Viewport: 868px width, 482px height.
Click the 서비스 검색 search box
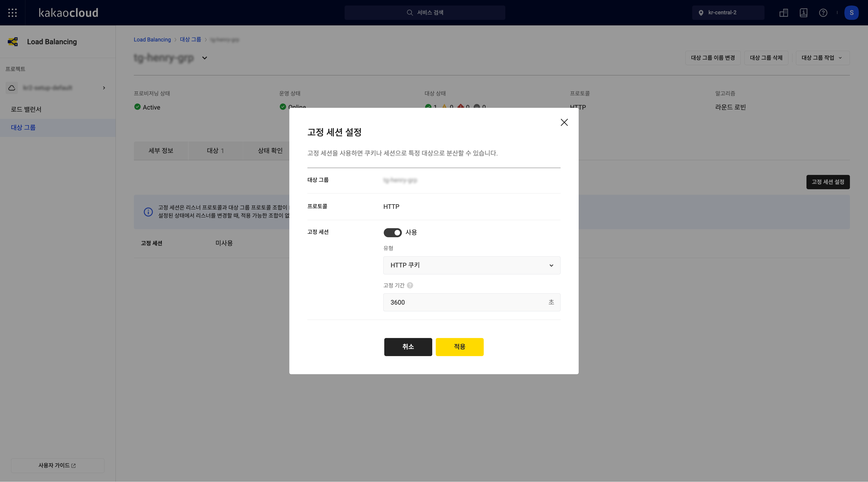click(x=425, y=13)
